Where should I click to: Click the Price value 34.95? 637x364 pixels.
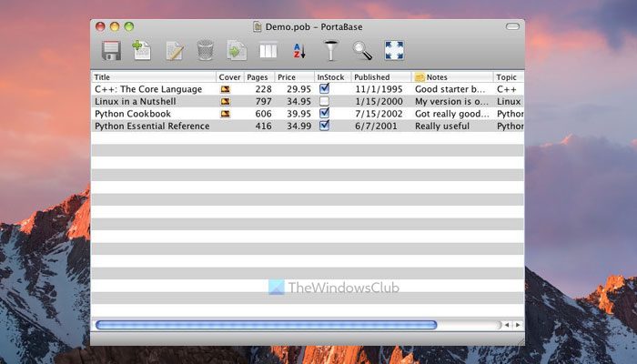(299, 102)
